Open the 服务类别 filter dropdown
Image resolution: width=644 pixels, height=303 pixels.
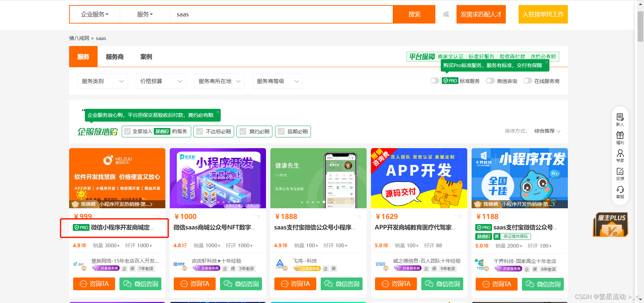pos(103,81)
